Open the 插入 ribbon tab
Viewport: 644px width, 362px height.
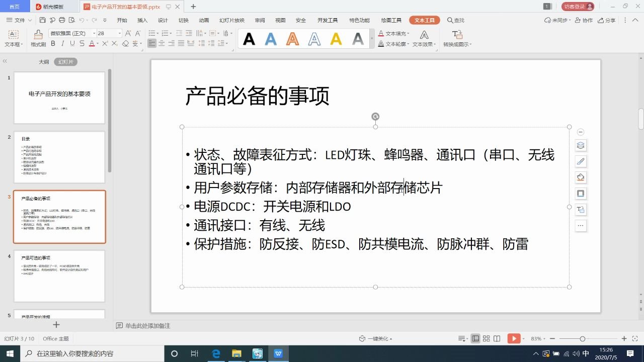coord(142,20)
